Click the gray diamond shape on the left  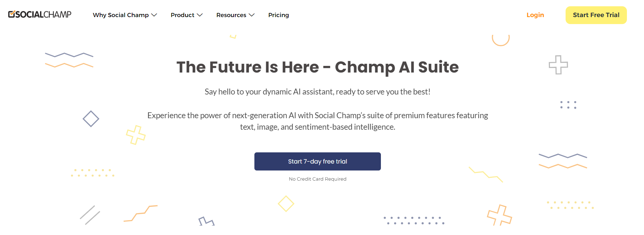click(91, 119)
